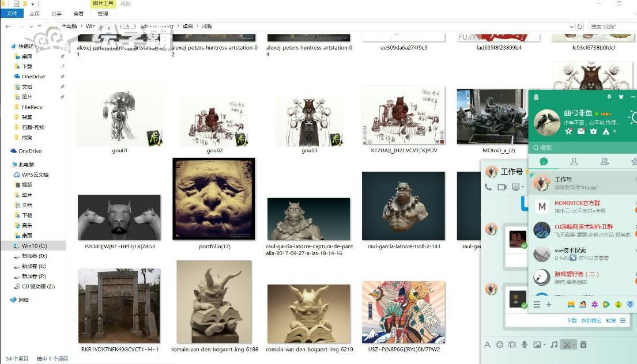
Task: Open vue技术探索 conversation
Action: 583,254
